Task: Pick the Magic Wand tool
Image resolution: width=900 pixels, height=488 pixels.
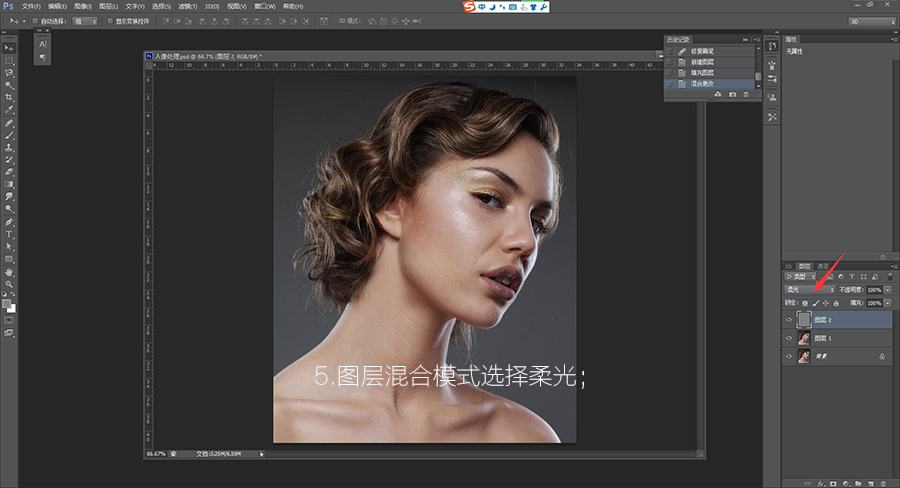Action: coord(10,85)
